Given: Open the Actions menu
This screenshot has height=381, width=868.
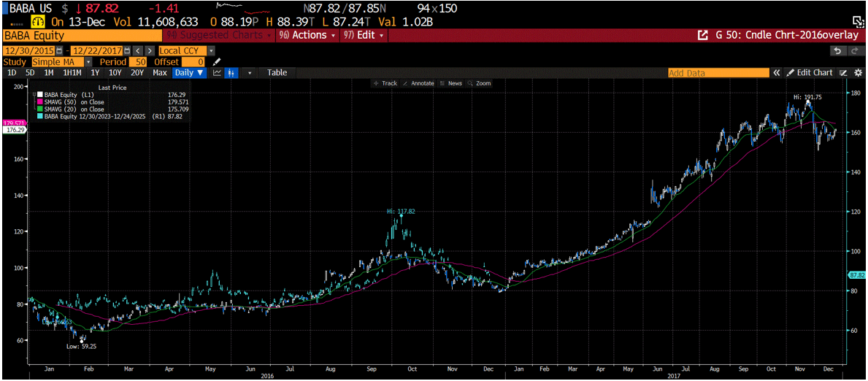Looking at the screenshot, I should tap(308, 35).
